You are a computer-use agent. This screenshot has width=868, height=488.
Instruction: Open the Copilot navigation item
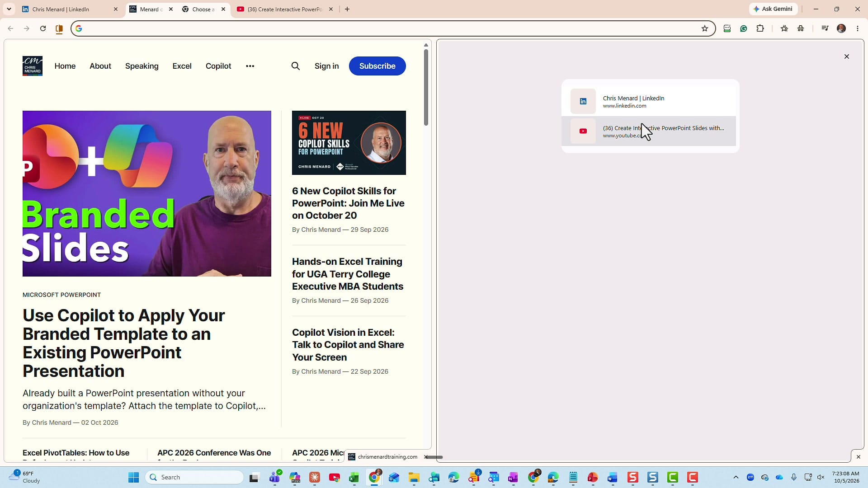(218, 66)
